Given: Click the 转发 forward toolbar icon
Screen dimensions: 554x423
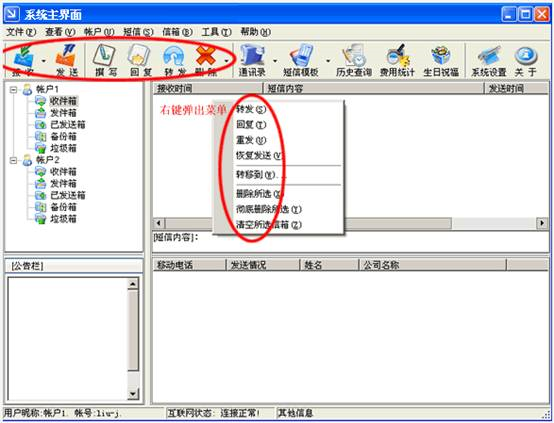Looking at the screenshot, I should point(175,60).
